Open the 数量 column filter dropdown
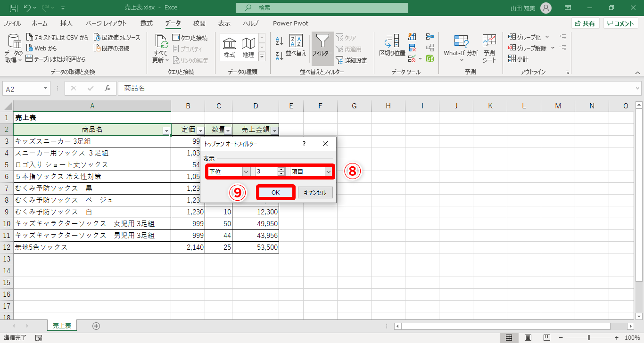Image resolution: width=644 pixels, height=343 pixels. 228,131
